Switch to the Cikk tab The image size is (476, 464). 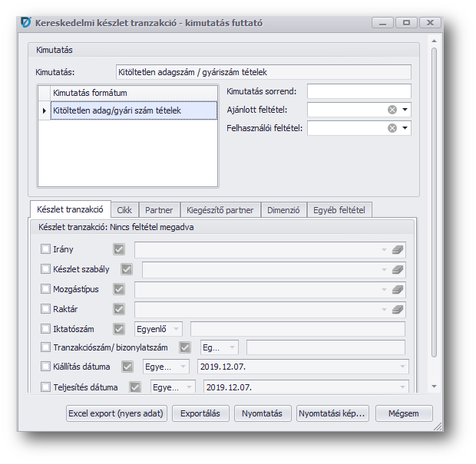[124, 209]
